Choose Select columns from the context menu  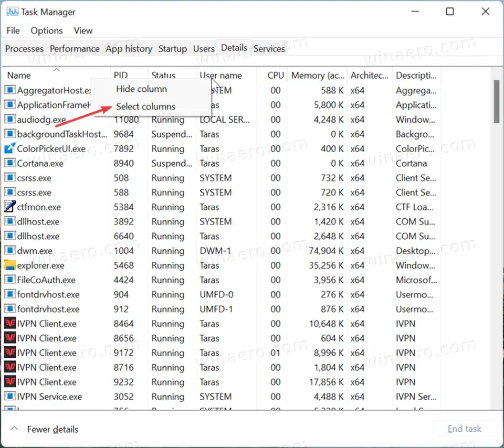pyautogui.click(x=151, y=106)
